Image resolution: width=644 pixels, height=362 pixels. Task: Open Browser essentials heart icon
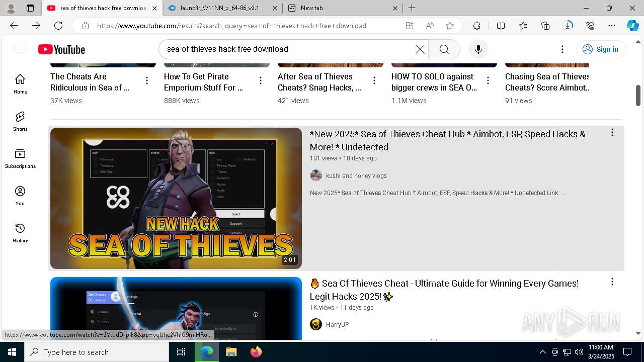click(x=590, y=26)
